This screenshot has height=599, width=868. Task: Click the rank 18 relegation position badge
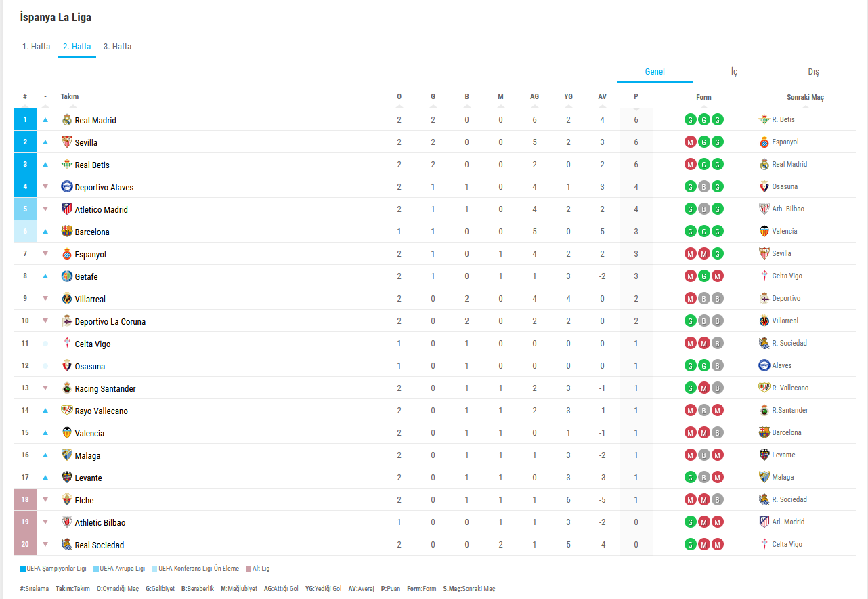(25, 500)
